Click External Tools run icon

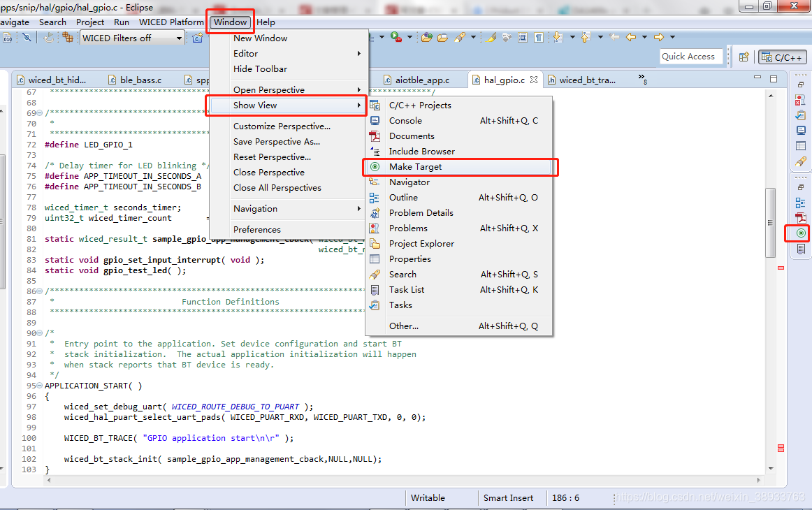[x=396, y=37]
